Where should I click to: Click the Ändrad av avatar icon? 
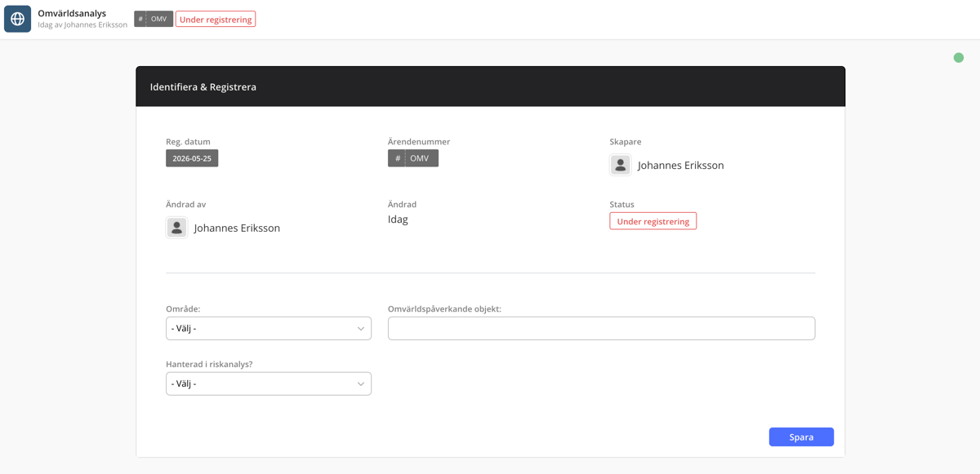point(176,228)
